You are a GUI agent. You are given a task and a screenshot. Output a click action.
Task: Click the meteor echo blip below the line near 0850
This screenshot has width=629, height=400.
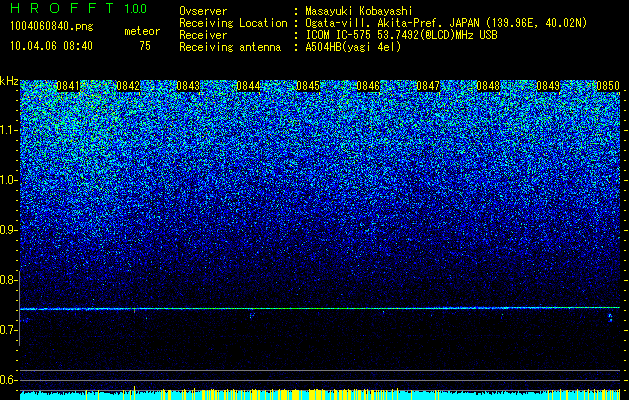[x=610, y=317]
